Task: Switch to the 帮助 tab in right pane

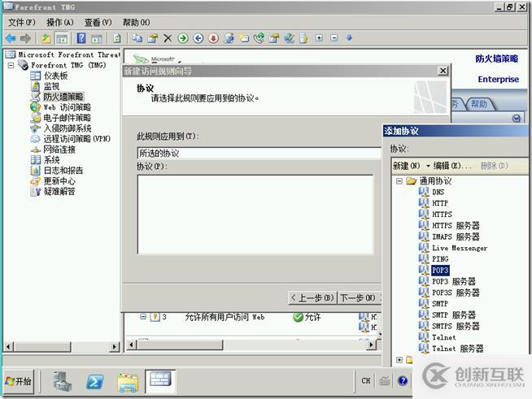Action: click(x=479, y=104)
